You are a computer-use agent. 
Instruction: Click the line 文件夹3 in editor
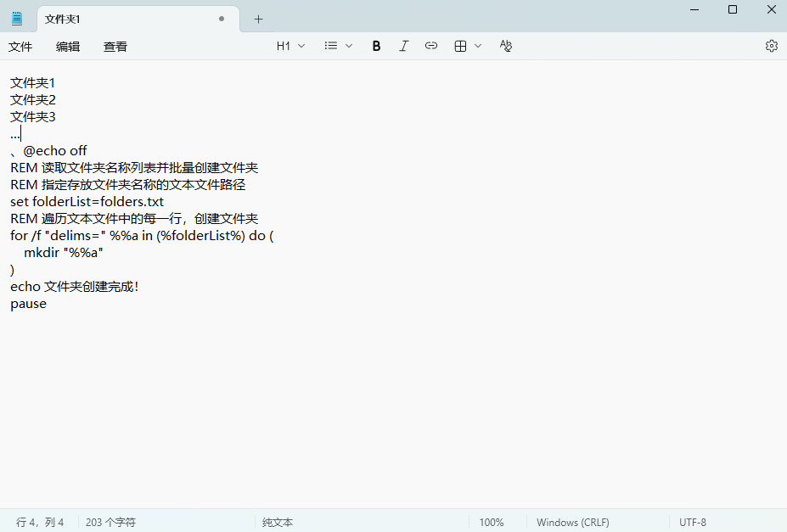click(32, 117)
